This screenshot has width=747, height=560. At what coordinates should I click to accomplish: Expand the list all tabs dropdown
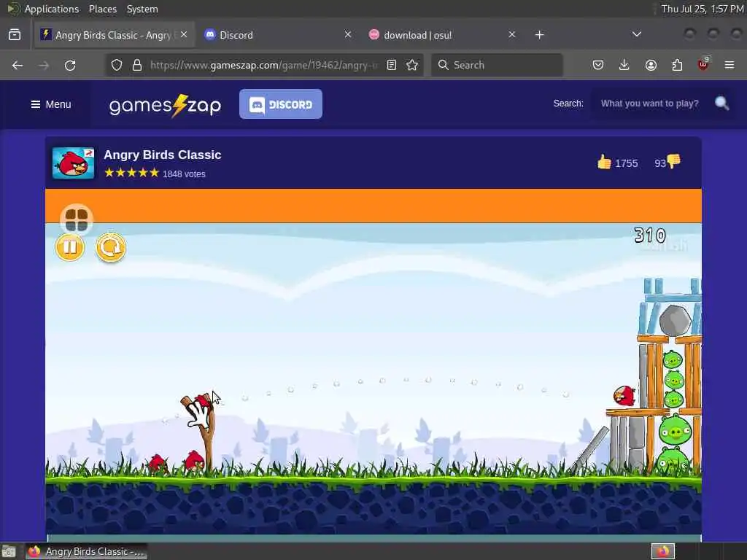pos(636,34)
